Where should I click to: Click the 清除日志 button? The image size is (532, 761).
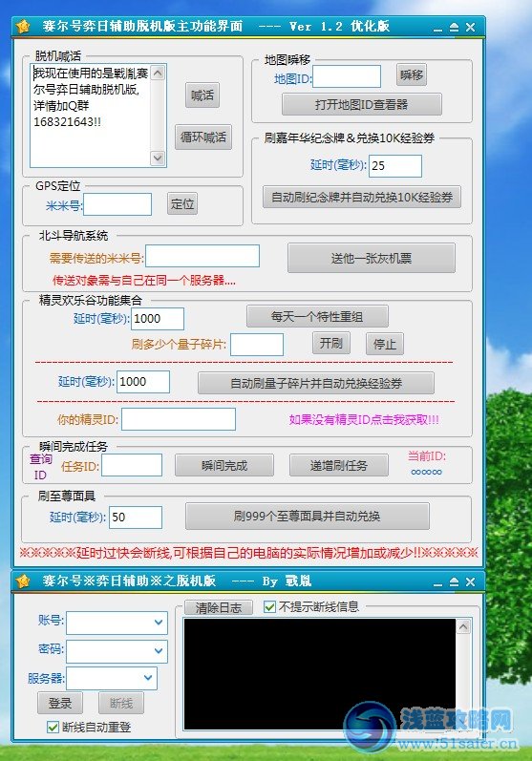click(219, 607)
